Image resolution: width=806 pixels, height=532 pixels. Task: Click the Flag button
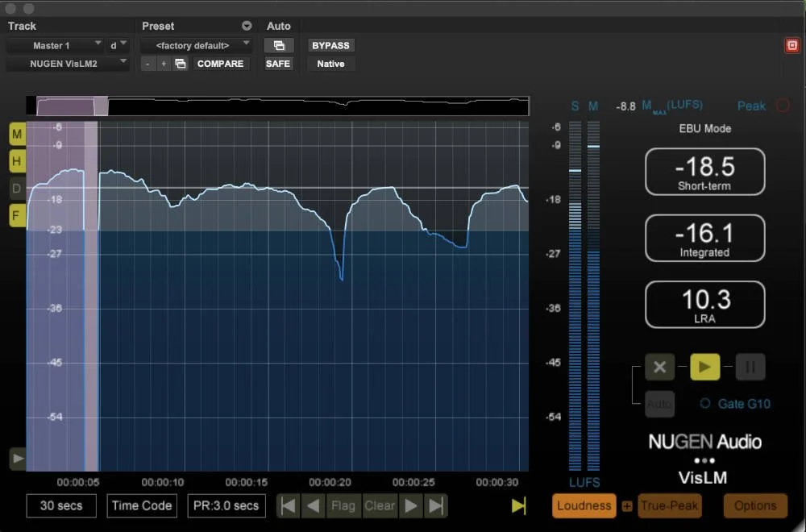(343, 505)
